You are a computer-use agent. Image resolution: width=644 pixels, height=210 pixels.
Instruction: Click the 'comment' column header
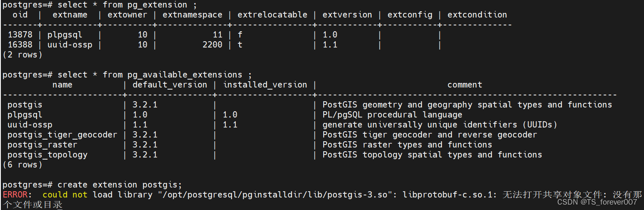coord(465,85)
